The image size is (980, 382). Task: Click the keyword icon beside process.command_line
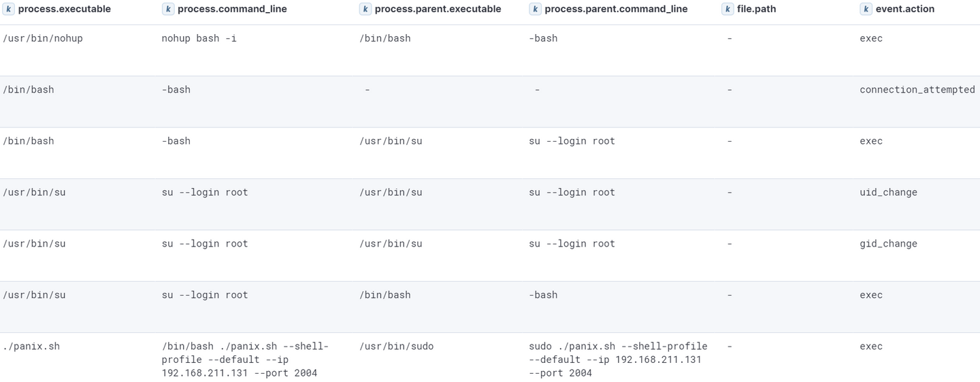[x=168, y=9]
